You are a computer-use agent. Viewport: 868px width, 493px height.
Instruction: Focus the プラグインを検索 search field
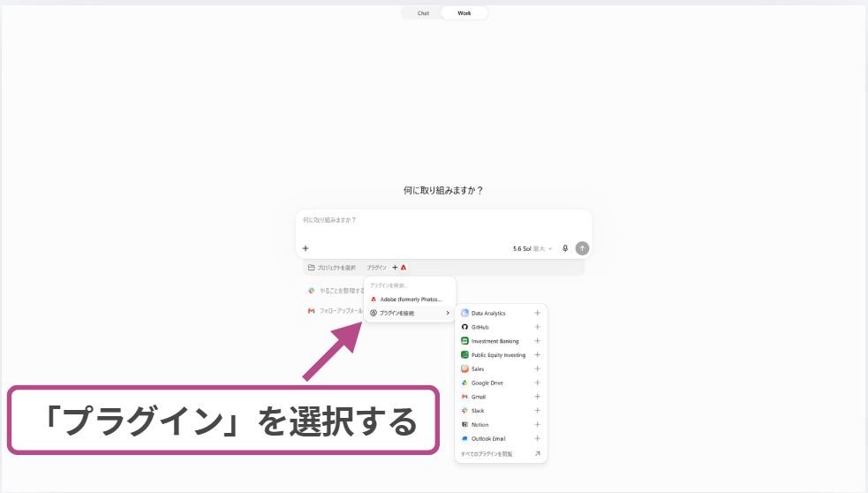[410, 285]
